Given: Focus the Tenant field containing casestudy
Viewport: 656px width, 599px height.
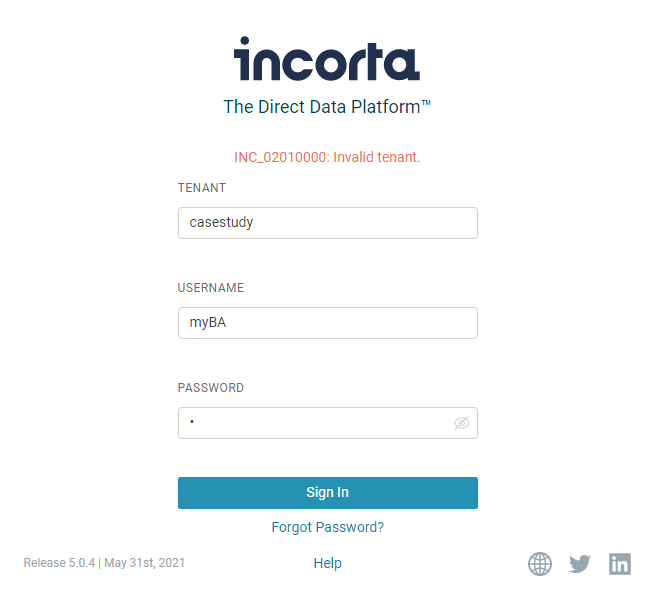Looking at the screenshot, I should pyautogui.click(x=327, y=223).
